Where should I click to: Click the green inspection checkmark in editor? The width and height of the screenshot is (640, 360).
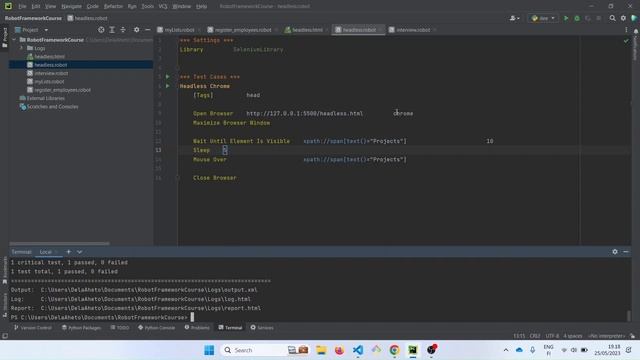pos(626,41)
